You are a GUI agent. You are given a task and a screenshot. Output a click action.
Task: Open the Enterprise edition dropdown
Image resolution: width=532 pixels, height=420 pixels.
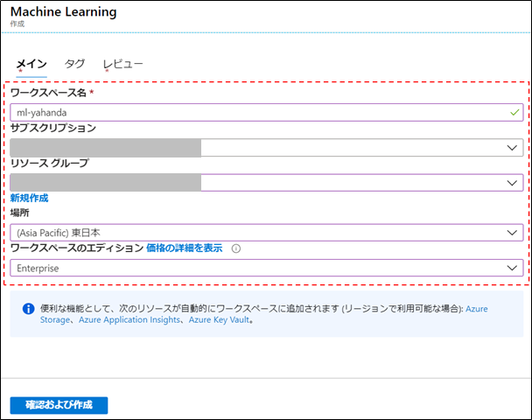coord(267,268)
